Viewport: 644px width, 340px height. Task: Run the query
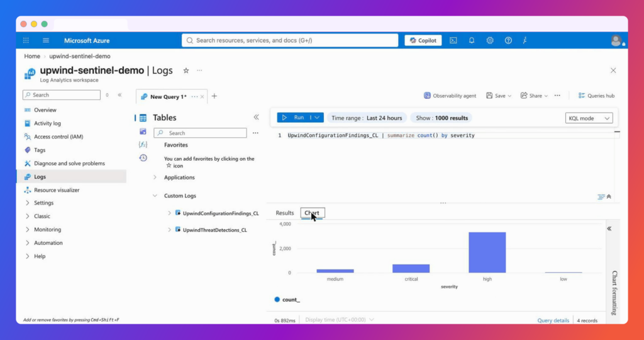pyautogui.click(x=293, y=118)
